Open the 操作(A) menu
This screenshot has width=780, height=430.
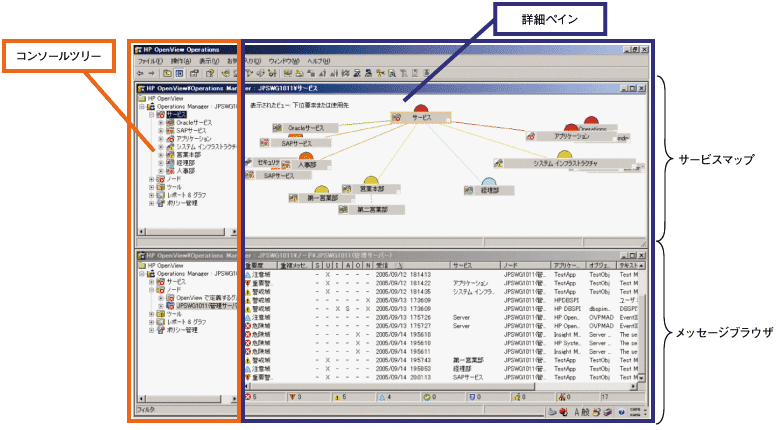[x=181, y=61]
